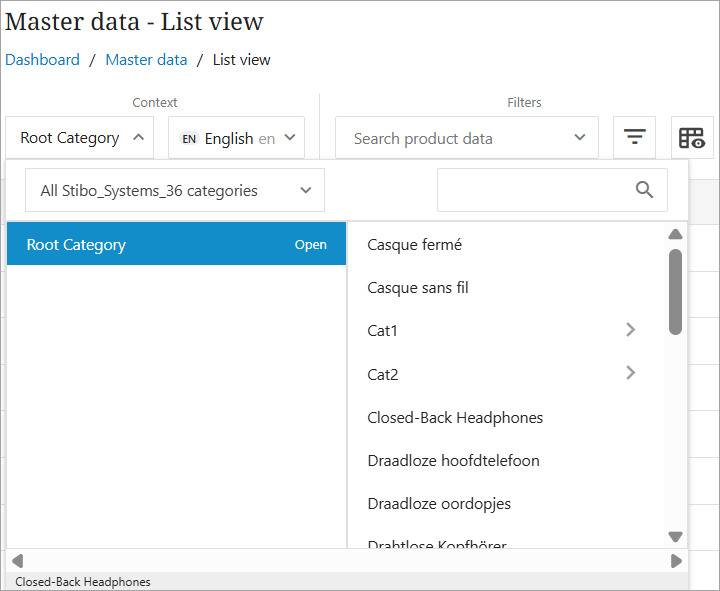Open the table column view settings icon
This screenshot has width=720, height=591.
pyautogui.click(x=691, y=138)
